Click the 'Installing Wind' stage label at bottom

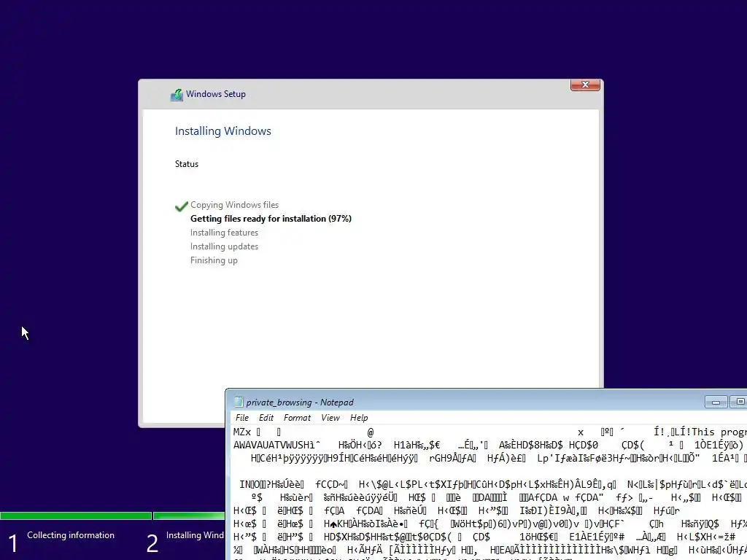pyautogui.click(x=195, y=535)
